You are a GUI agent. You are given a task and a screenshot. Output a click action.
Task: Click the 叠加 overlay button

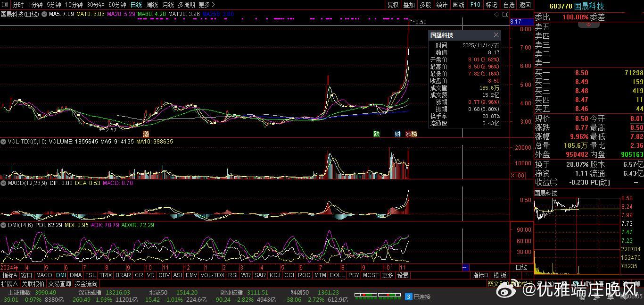point(409,5)
